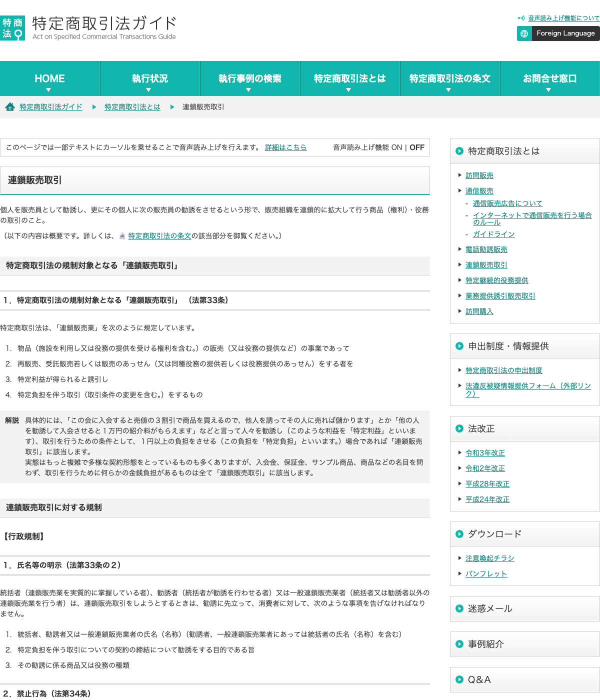Viewport: 600px width, 700px height.
Task: Open the 特定継続的役務提供 sidebar link
Action: click(x=497, y=280)
